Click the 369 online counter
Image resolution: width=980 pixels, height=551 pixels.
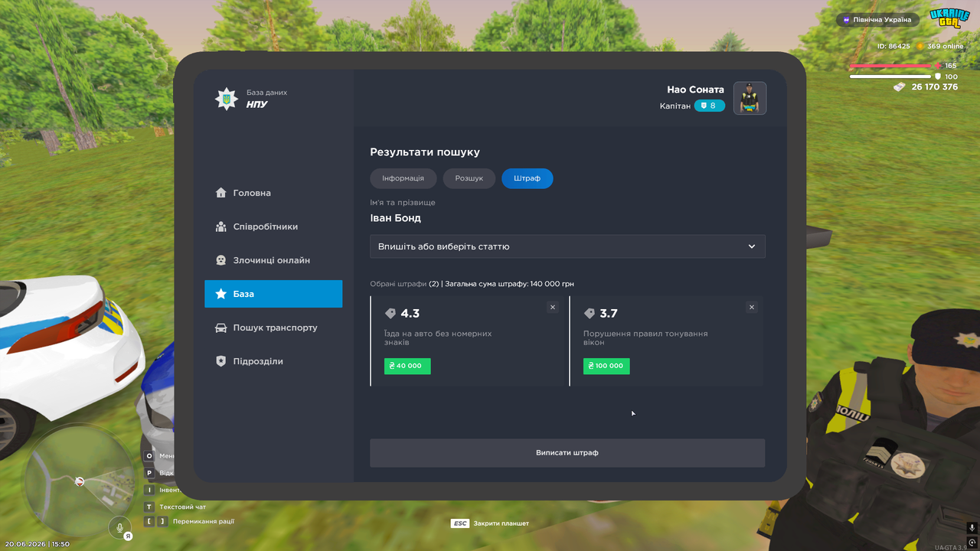(946, 46)
